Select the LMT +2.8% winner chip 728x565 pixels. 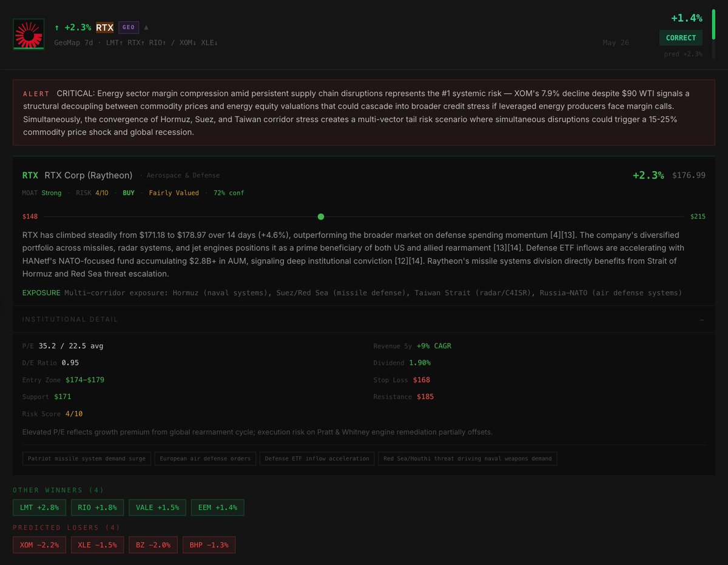pyautogui.click(x=39, y=507)
